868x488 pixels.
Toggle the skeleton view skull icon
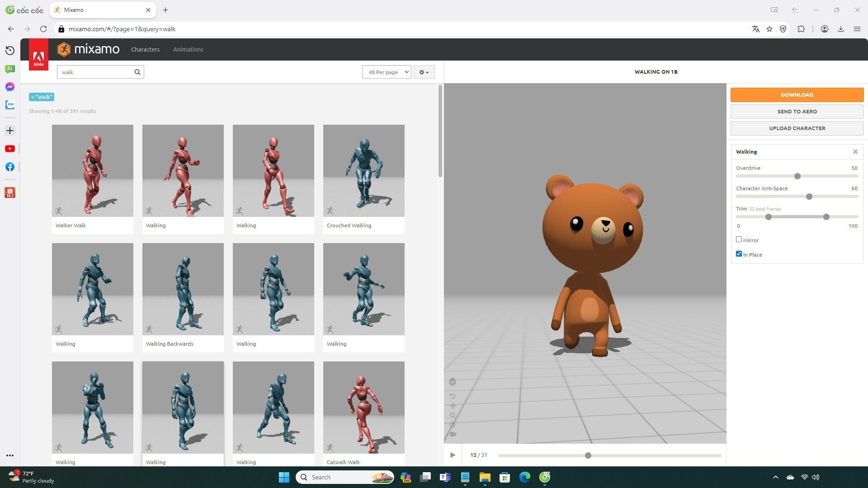pyautogui.click(x=453, y=382)
